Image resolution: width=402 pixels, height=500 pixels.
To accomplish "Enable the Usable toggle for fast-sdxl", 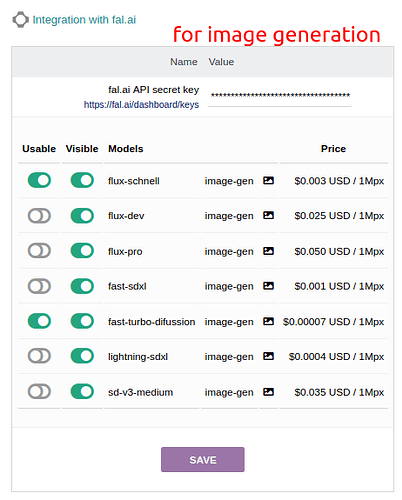I will tap(39, 286).
